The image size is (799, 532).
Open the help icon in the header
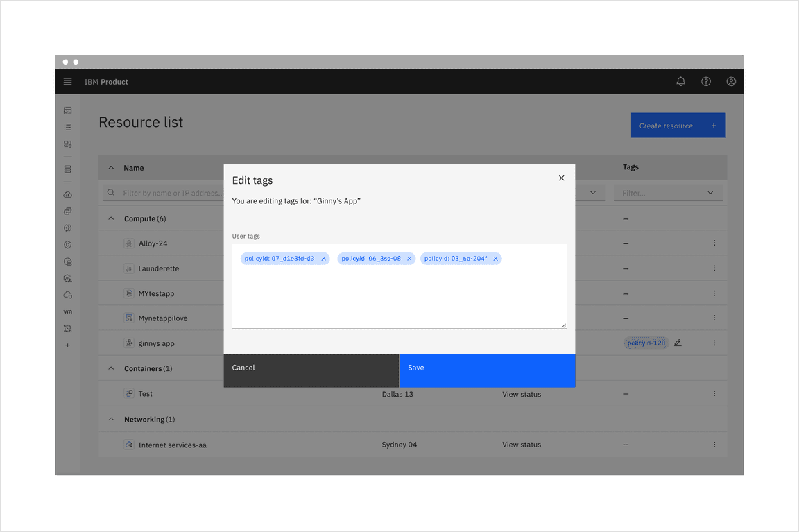tap(705, 81)
